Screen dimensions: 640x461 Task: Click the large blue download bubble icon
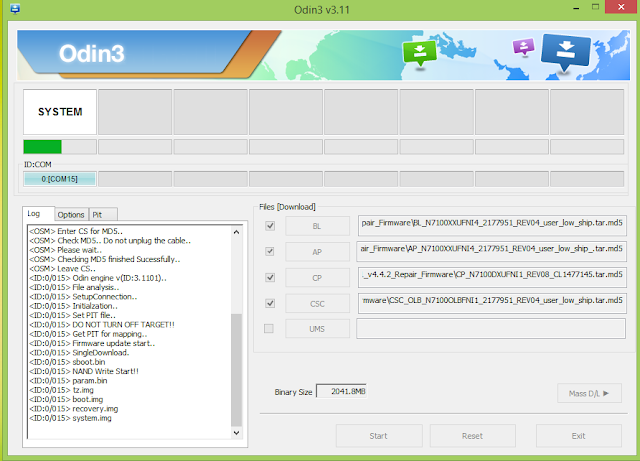click(565, 52)
